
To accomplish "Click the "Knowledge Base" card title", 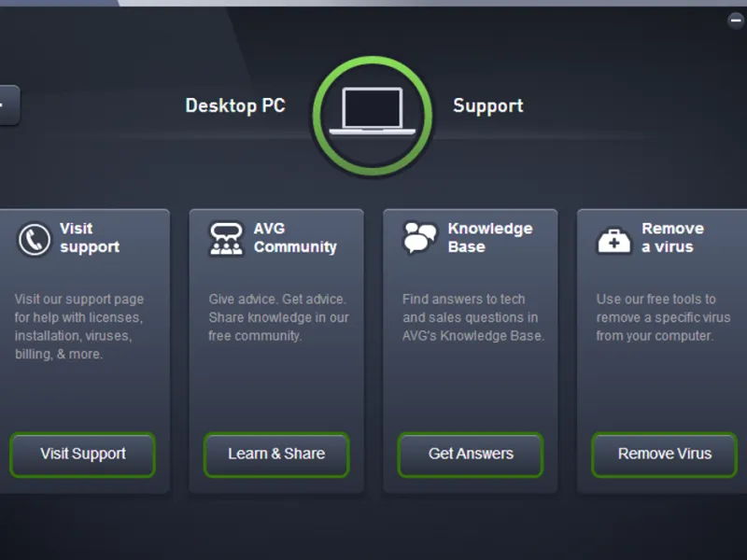I will click(490, 238).
